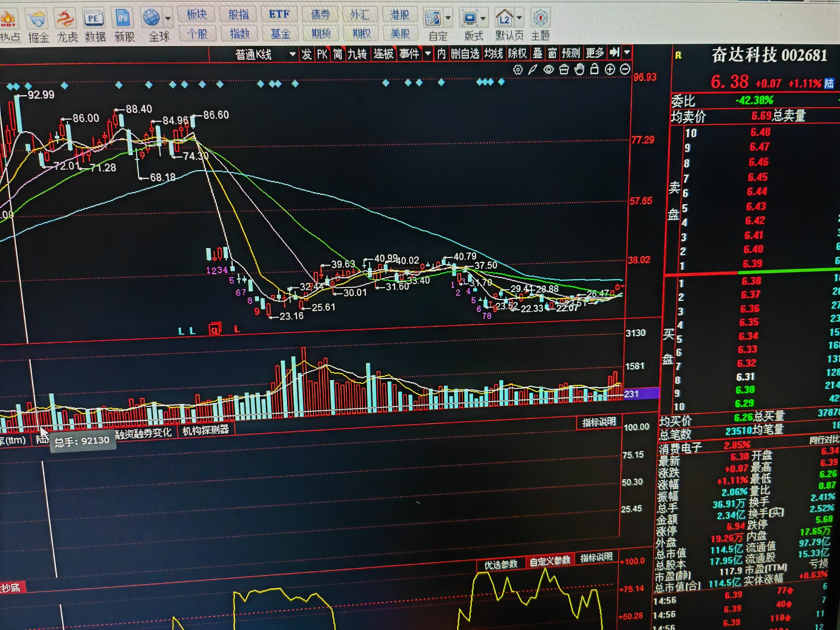Toggle 均线 moving average display

pyautogui.click(x=493, y=53)
